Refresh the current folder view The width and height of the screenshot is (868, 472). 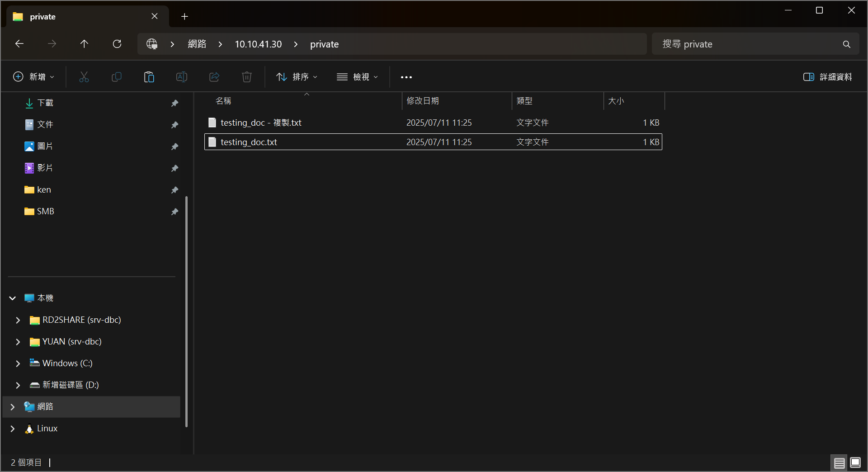117,44
